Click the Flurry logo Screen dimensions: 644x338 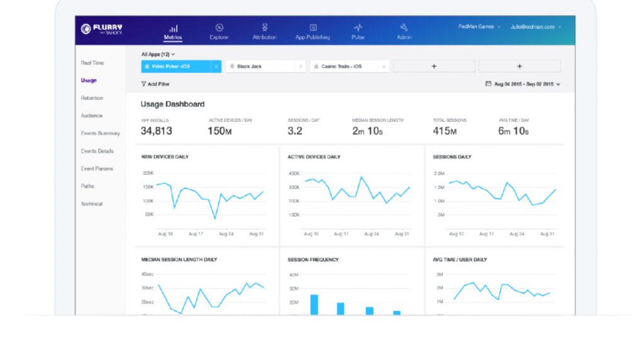[x=102, y=29]
